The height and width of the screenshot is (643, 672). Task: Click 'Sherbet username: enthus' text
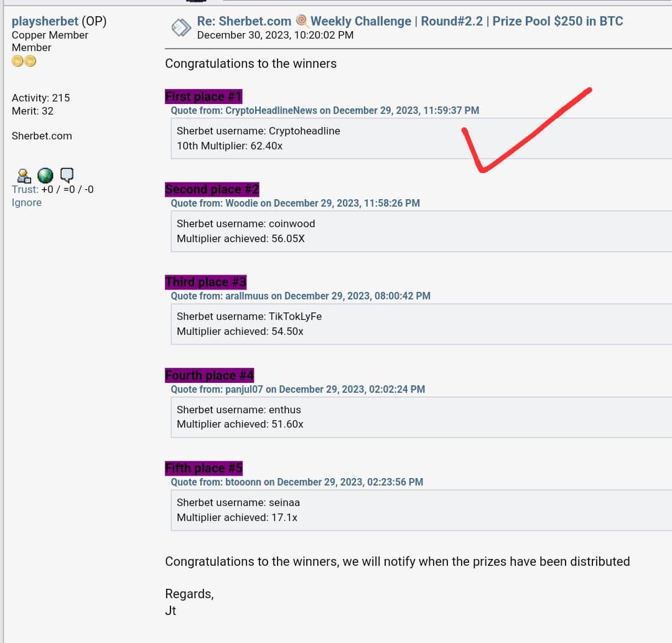point(239,410)
